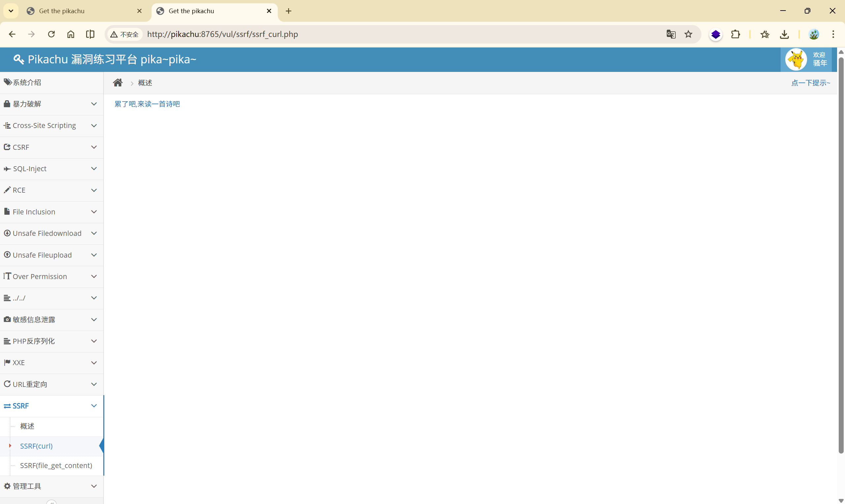
Task: Expand the File Inclusion section
Action: (51, 211)
